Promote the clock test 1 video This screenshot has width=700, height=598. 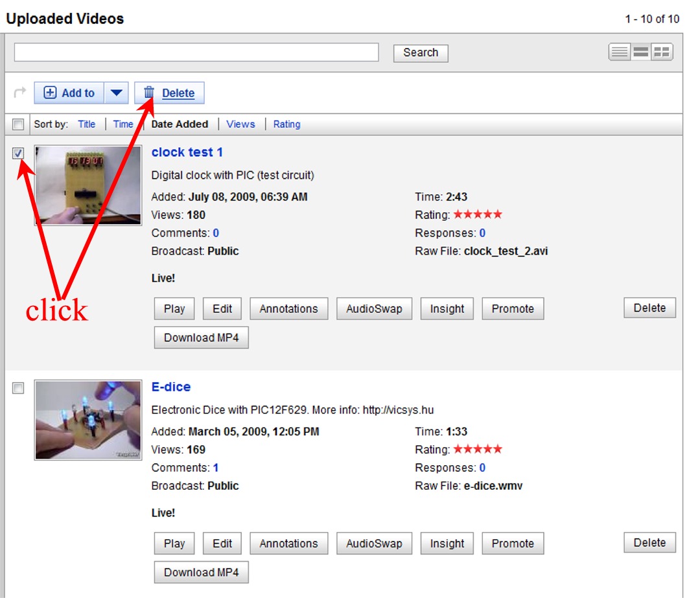point(513,309)
